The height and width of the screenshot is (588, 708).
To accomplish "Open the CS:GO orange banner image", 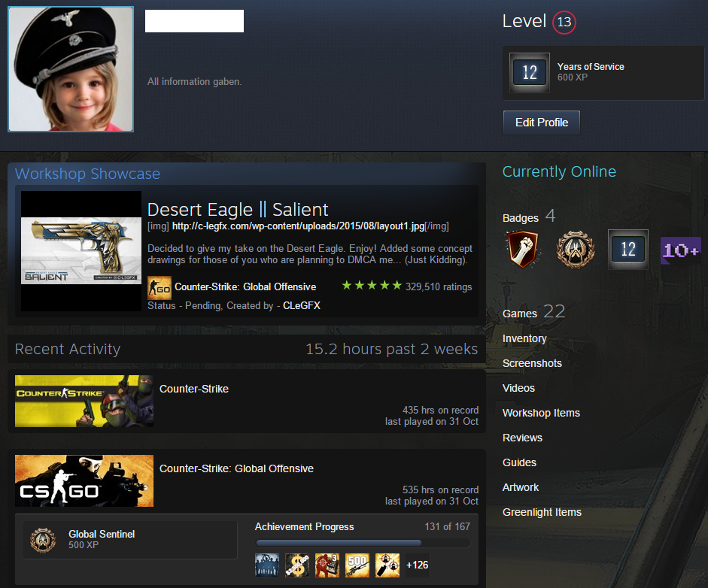I will [x=84, y=480].
